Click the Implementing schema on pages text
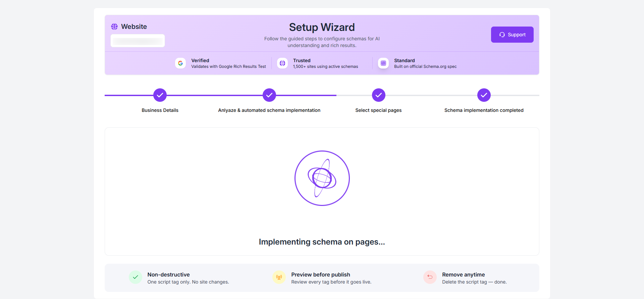The width and height of the screenshot is (644, 299). (322, 242)
